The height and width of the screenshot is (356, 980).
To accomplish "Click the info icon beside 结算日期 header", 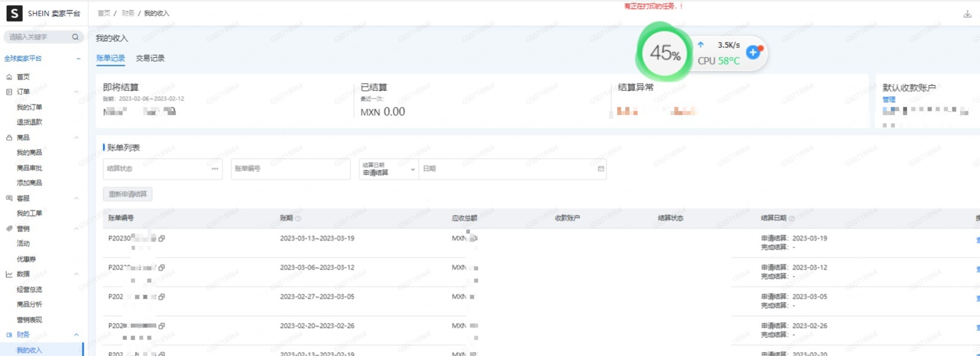I will tap(792, 219).
